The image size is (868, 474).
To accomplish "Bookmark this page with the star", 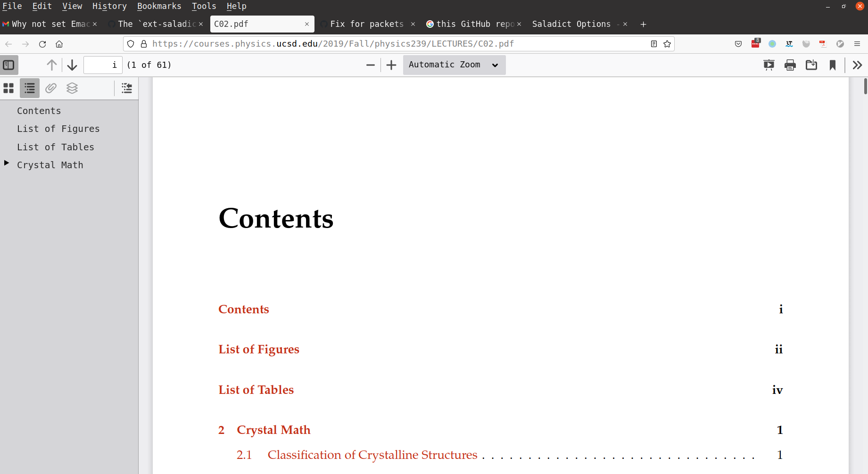I will (x=667, y=44).
